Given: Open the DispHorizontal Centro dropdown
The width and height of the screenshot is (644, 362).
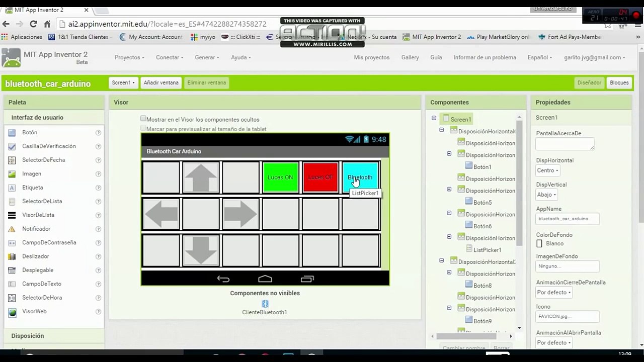Looking at the screenshot, I should (x=547, y=170).
